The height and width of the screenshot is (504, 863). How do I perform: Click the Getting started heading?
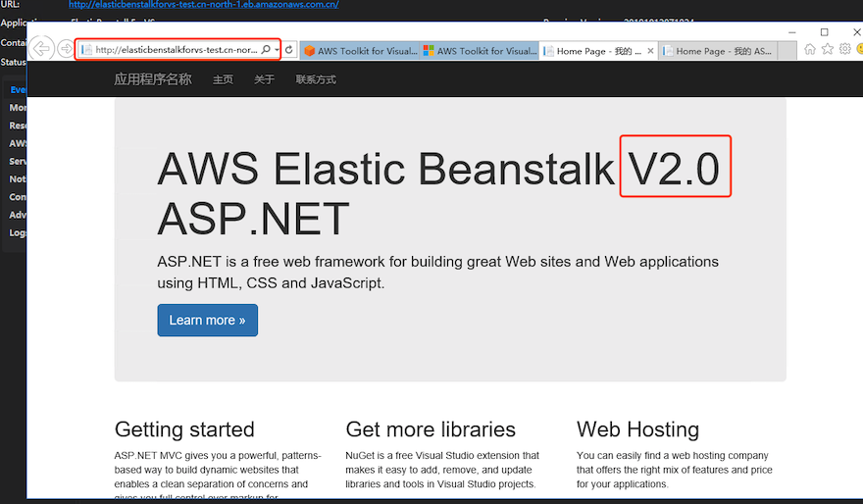coord(184,429)
